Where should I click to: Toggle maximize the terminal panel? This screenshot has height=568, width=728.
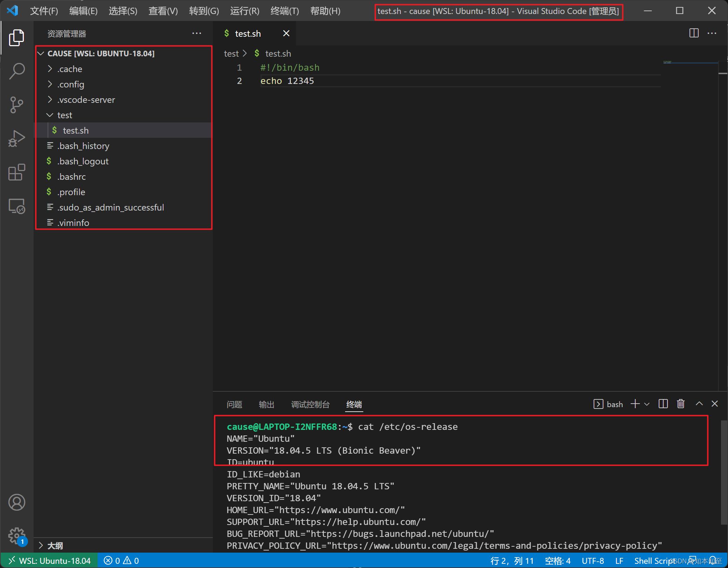(699, 404)
